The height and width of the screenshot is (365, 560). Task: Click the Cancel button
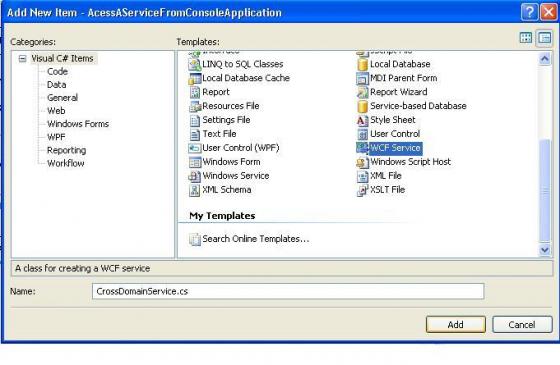(522, 325)
